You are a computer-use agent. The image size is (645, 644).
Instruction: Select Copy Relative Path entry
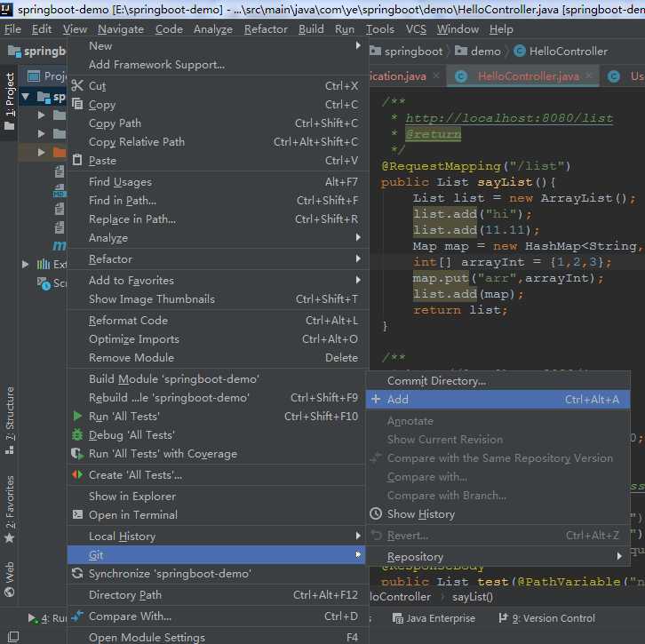pyautogui.click(x=216, y=142)
